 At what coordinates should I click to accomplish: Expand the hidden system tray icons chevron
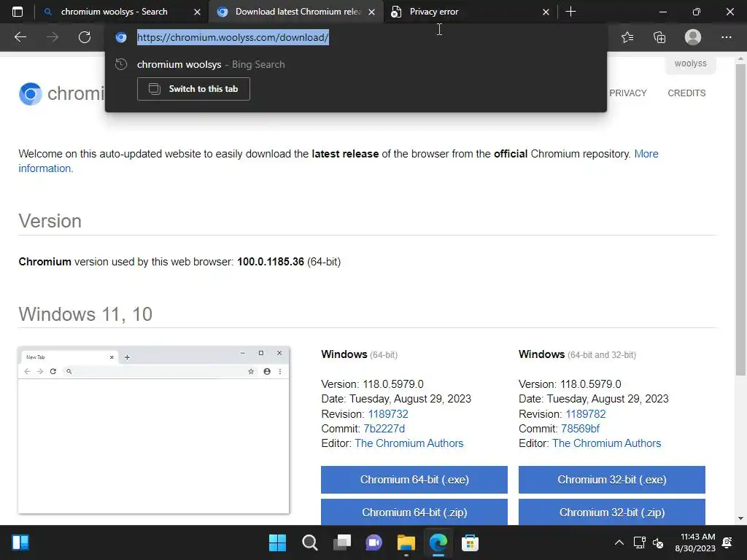tap(619, 542)
